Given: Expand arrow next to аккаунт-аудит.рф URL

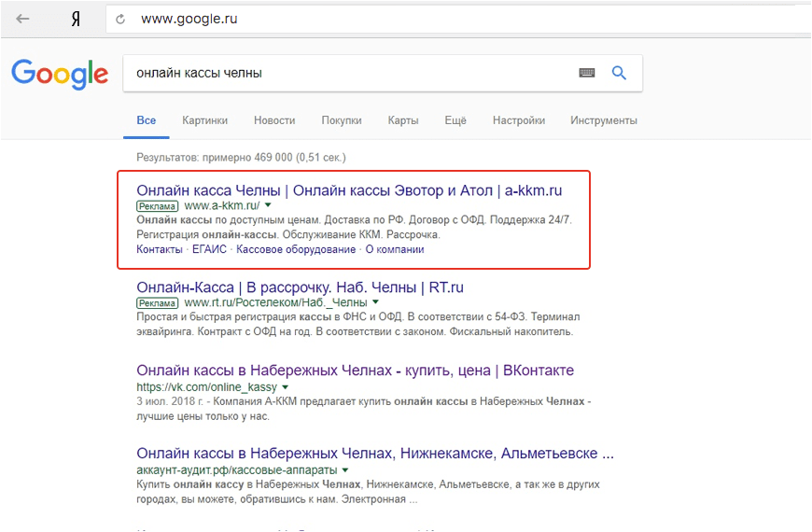Looking at the screenshot, I should pos(345,470).
